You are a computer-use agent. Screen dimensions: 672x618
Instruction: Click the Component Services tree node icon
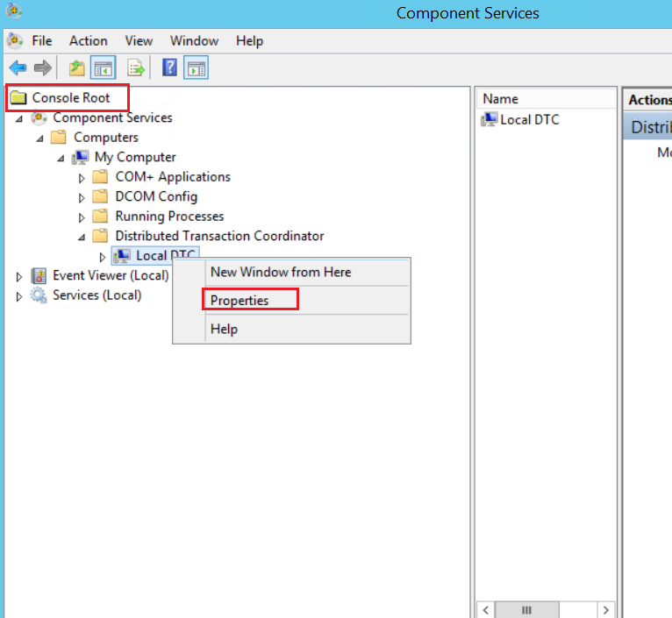[x=39, y=117]
